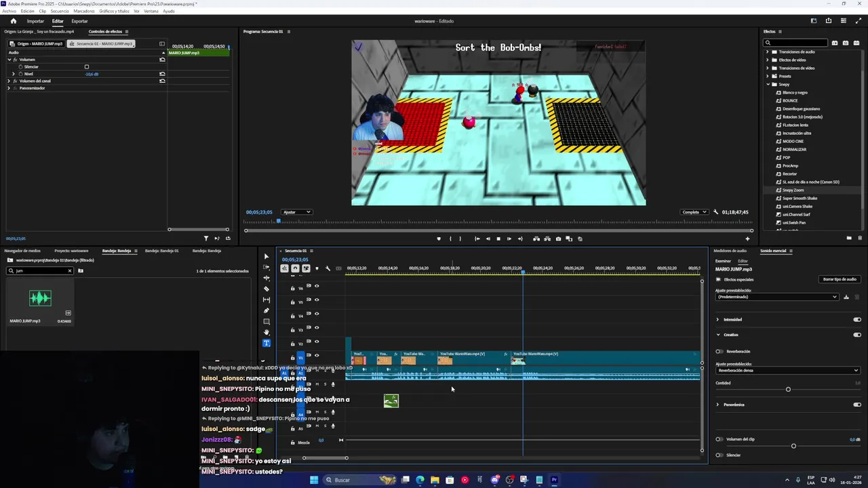Open Marcadores menu
The height and width of the screenshot is (488, 868).
click(x=84, y=12)
